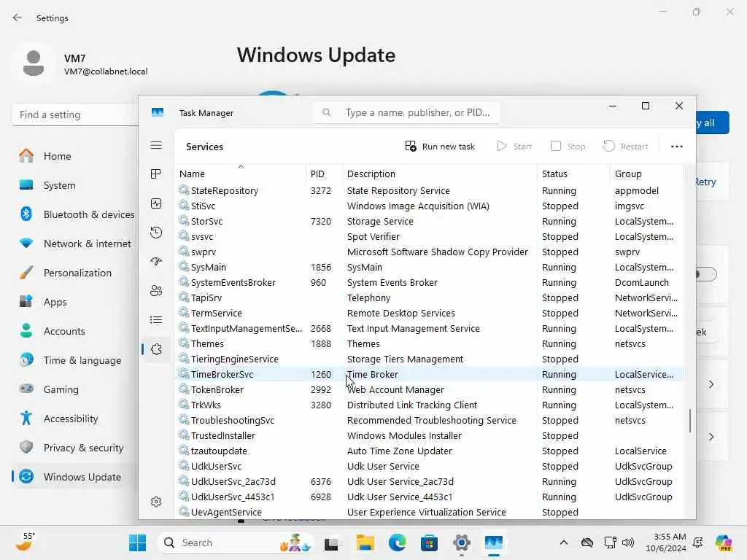The image size is (747, 560).
Task: Sort services by PID column
Action: point(324,174)
